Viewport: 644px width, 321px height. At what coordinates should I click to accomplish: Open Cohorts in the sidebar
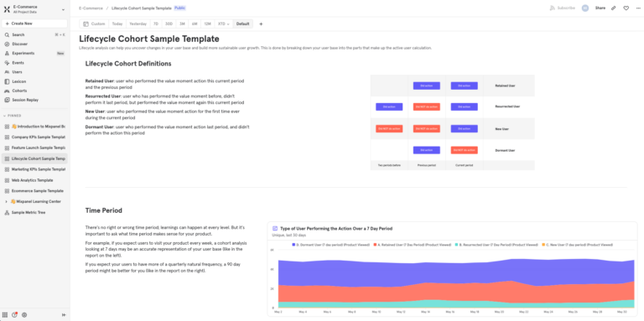(34, 91)
